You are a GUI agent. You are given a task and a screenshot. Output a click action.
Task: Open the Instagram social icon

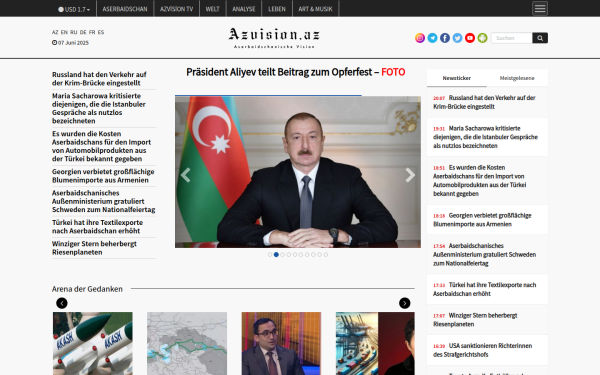click(420, 38)
